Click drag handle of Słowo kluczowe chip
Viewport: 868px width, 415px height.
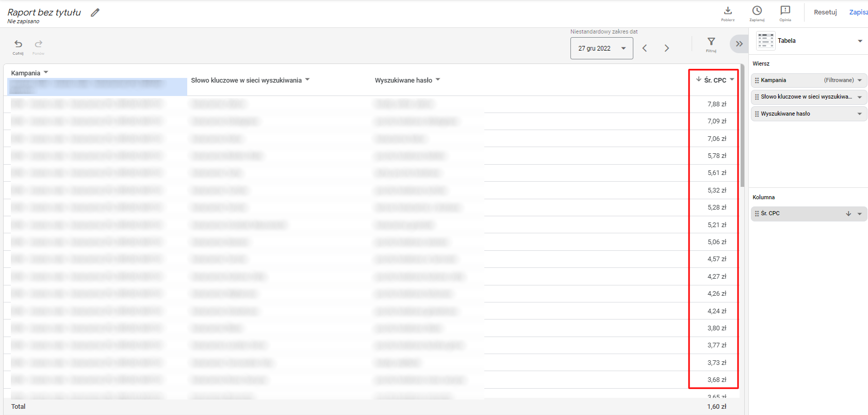pos(757,97)
